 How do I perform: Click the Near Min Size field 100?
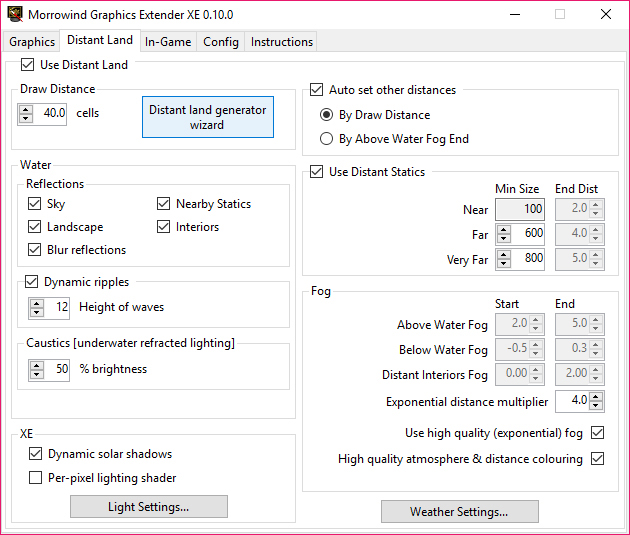click(x=520, y=209)
